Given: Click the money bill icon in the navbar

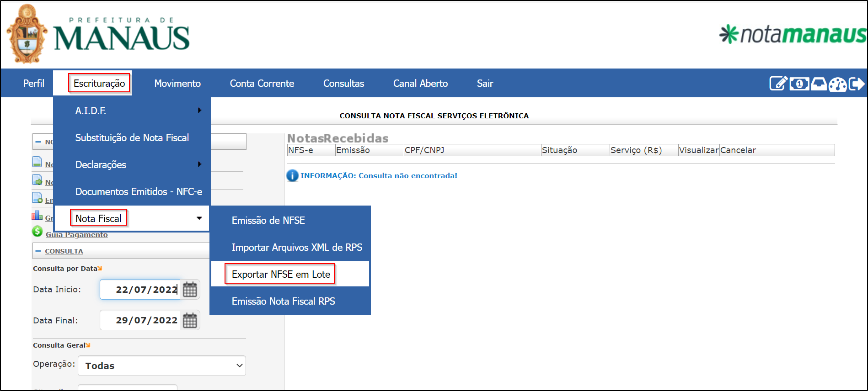Looking at the screenshot, I should (x=799, y=84).
